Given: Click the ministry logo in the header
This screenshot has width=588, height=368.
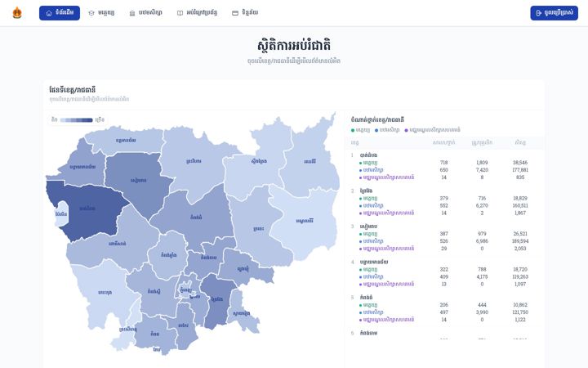Looking at the screenshot, I should click(17, 13).
